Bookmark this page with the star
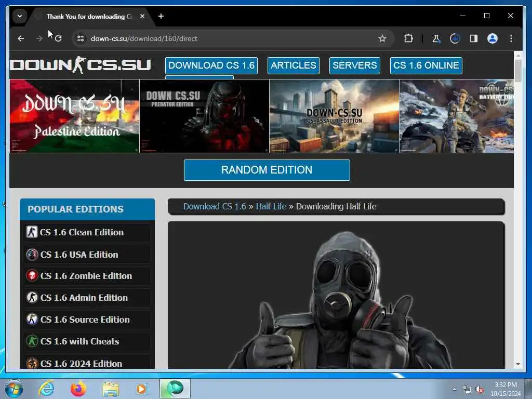The image size is (532, 399). (x=382, y=38)
